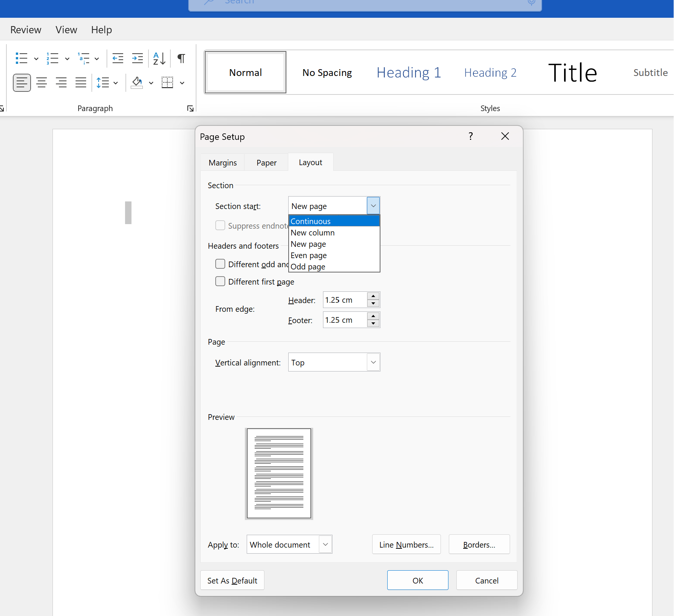Click the numbered list icon
Viewport: 674px width, 616px height.
tap(53, 59)
